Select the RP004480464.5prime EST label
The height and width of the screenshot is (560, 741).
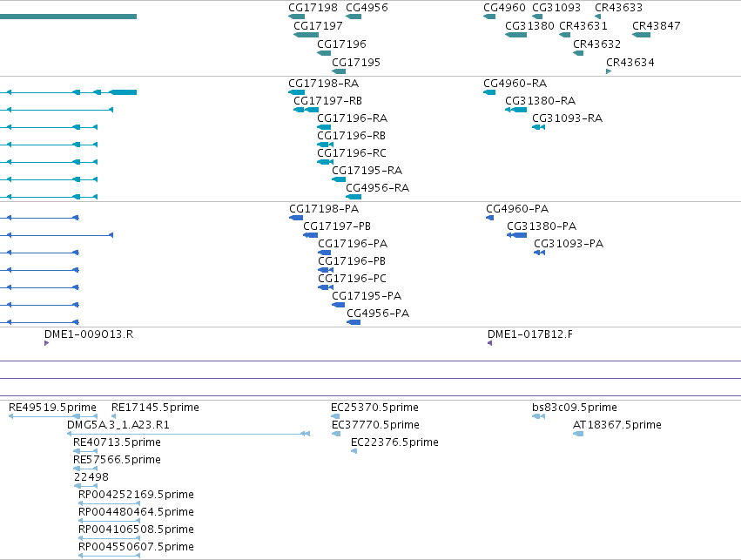136,512
